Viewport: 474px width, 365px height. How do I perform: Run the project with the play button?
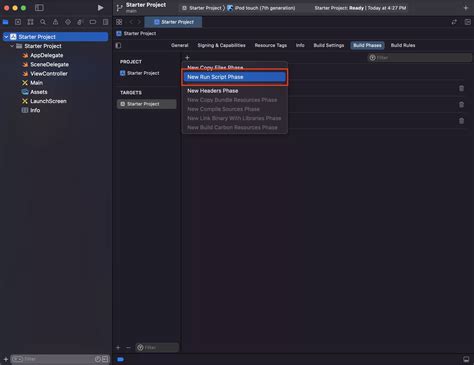[100, 8]
